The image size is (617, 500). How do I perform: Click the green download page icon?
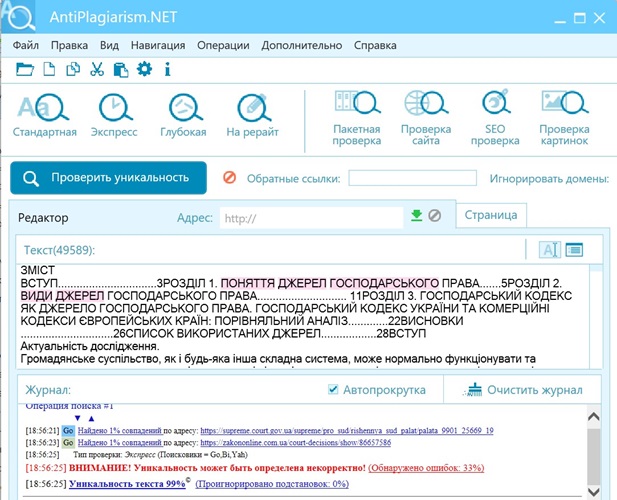point(416,216)
